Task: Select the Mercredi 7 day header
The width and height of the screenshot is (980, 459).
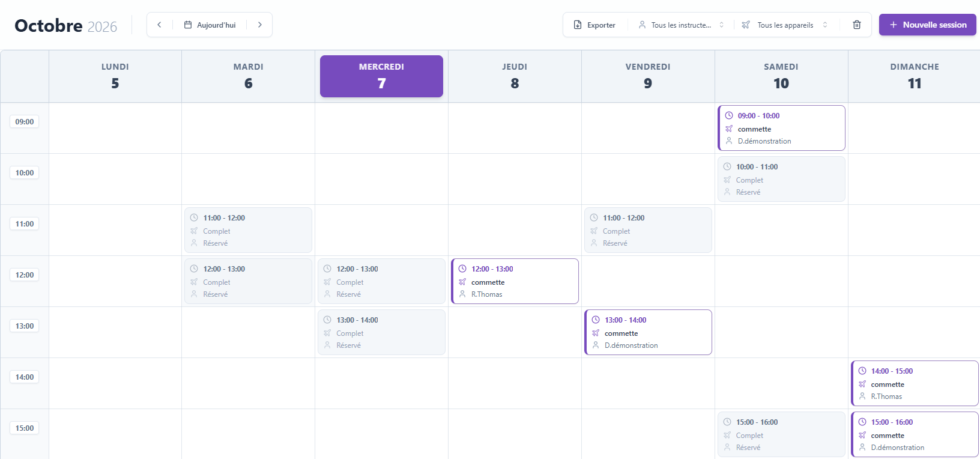Action: (x=381, y=76)
